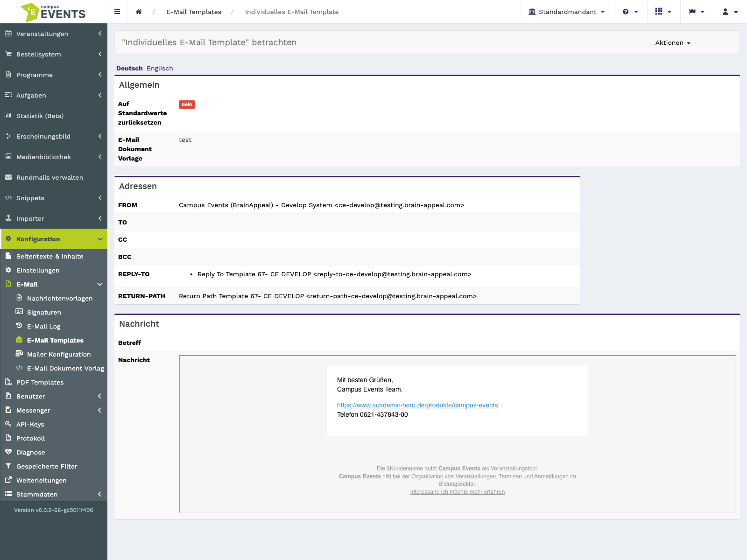The width and height of the screenshot is (747, 560).
Task: Click the API-Keys key icon
Action: (x=8, y=424)
